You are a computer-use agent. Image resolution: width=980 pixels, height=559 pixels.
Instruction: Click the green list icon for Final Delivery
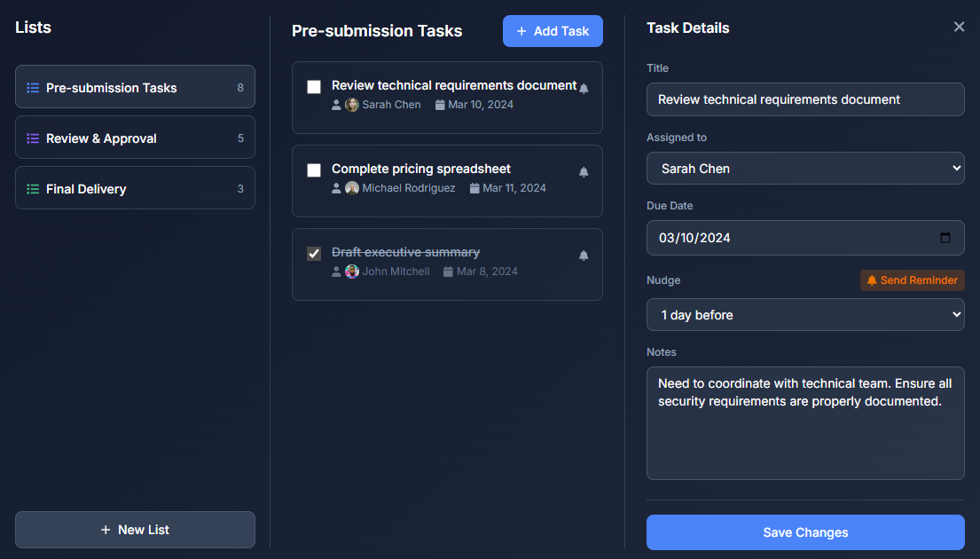[33, 188]
